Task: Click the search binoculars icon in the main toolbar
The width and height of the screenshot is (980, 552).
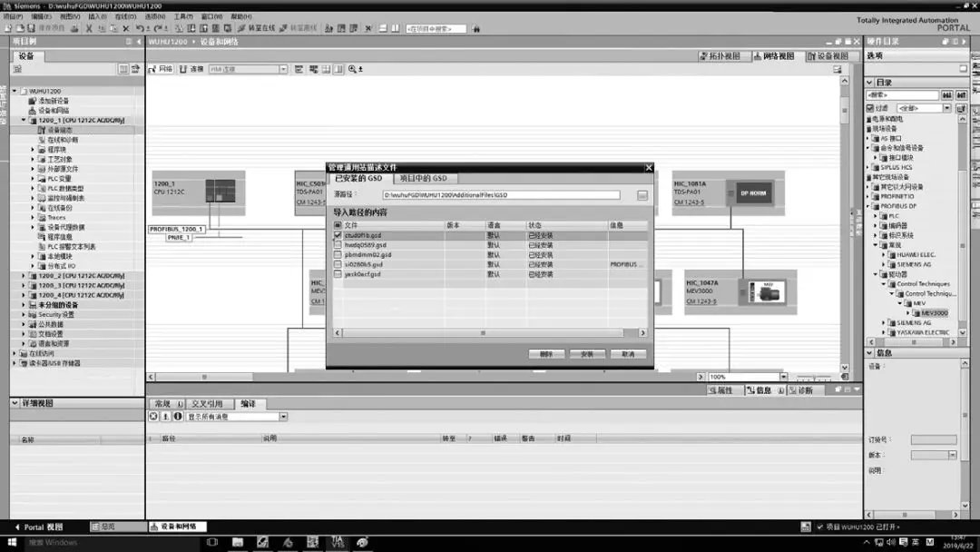Action: point(477,28)
